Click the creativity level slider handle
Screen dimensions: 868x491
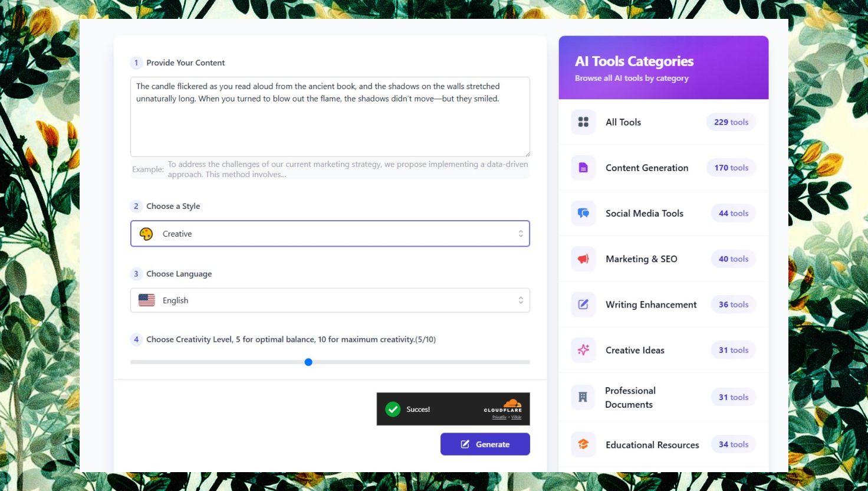(308, 362)
